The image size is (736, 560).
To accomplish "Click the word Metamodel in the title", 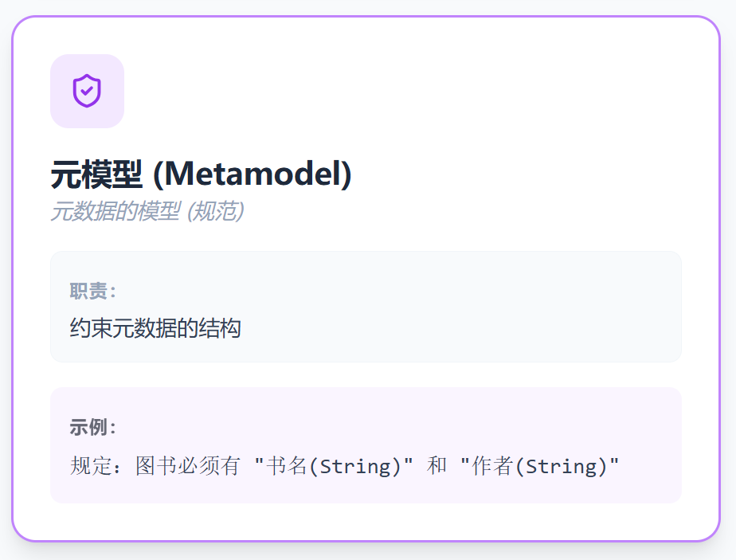I will [253, 174].
